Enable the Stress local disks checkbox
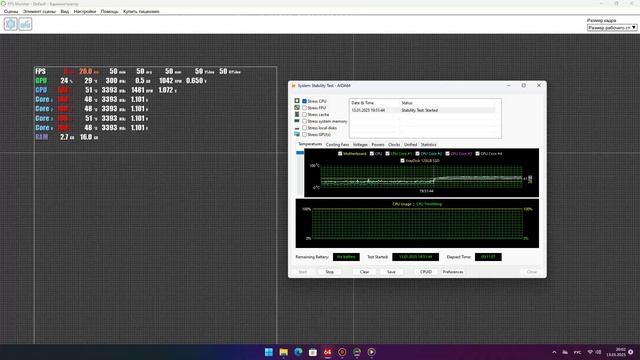 pos(304,128)
